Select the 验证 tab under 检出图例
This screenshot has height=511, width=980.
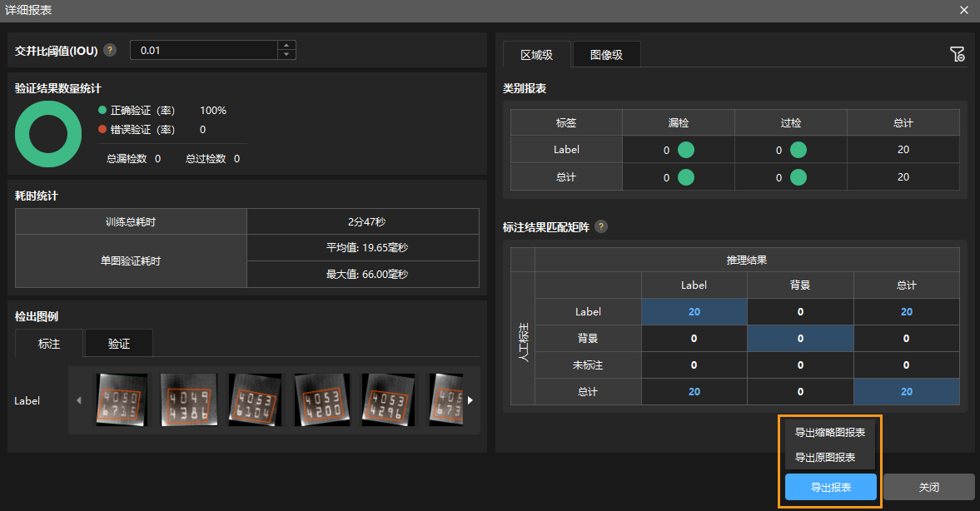(119, 344)
